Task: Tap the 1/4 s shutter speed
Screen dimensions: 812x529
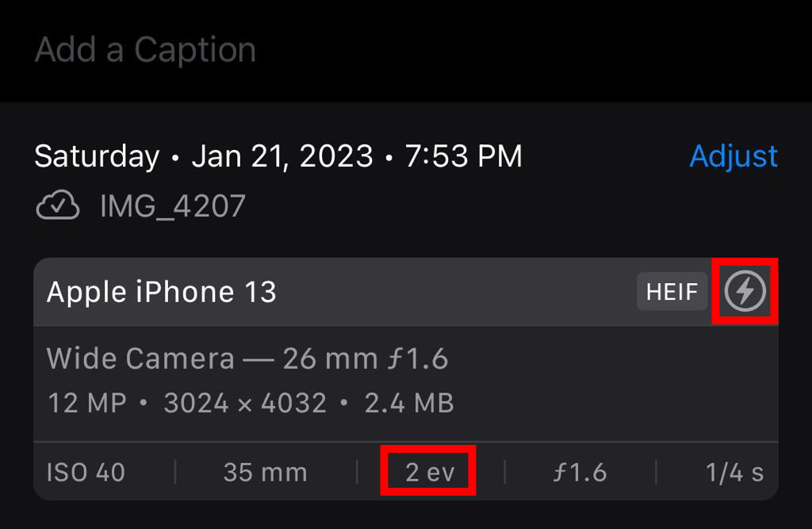Action: [734, 473]
